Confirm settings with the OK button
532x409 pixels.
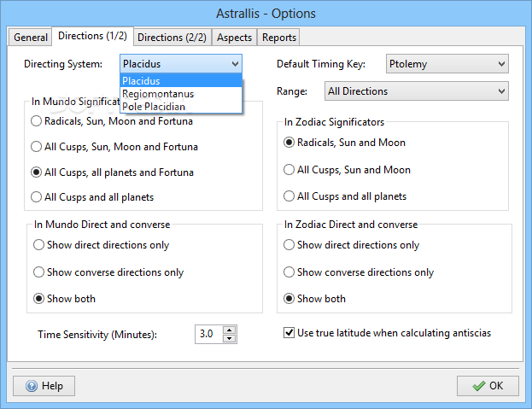488,386
